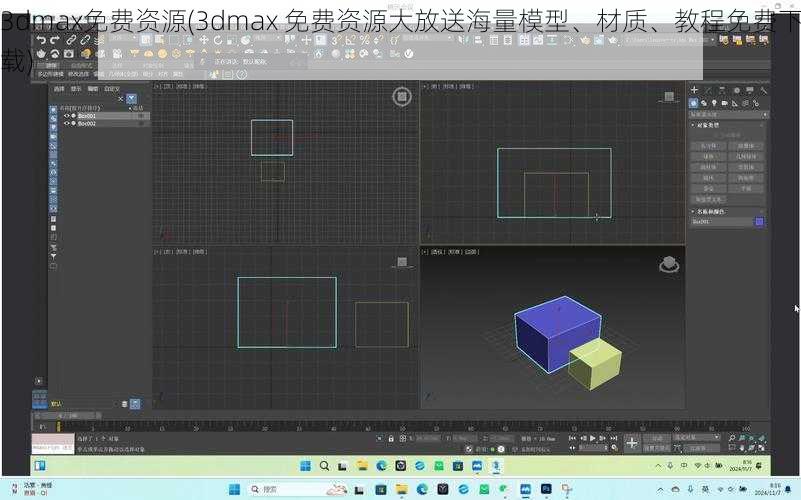Click the Redo arrow in main toolbar
Viewport: 801px width, 500px height.
pos(55,40)
